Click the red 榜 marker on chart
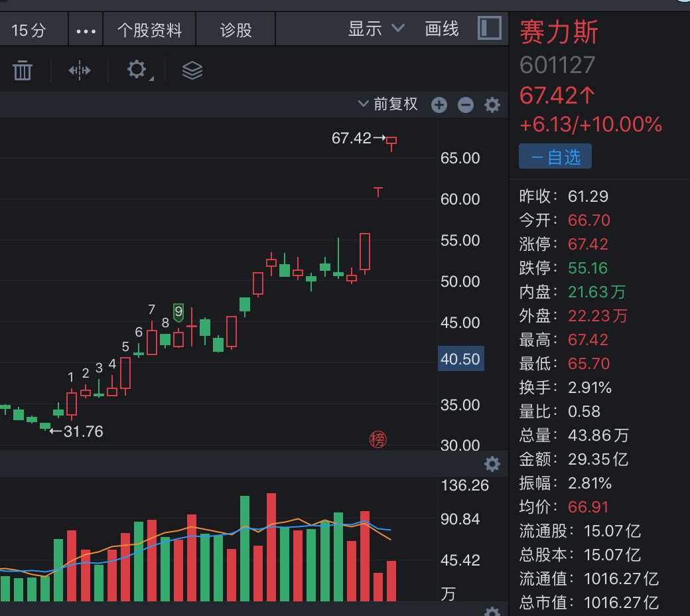 (378, 439)
